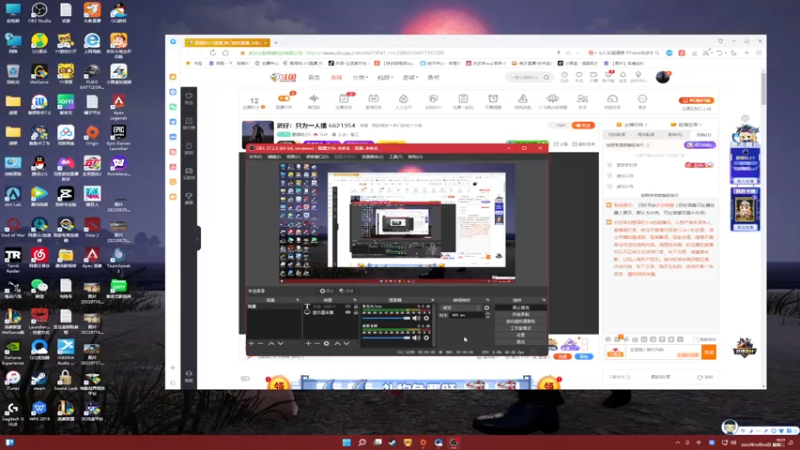Lock the text source in OBS sources list
Viewport: 800px width, 450px height.
(x=355, y=307)
